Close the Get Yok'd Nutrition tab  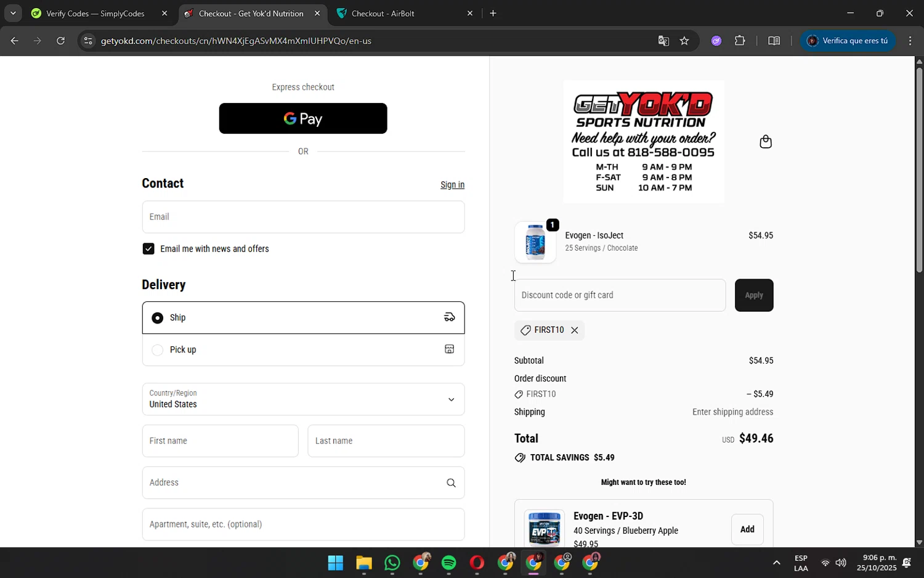317,14
